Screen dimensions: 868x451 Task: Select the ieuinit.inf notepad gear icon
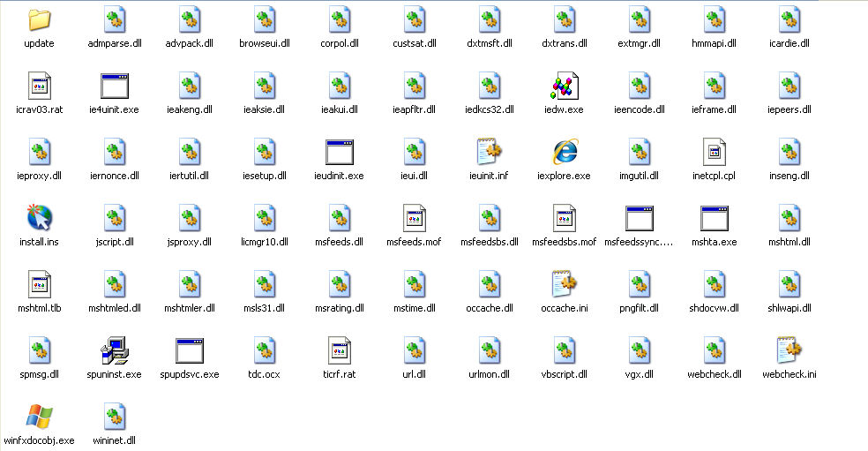pyautogui.click(x=489, y=152)
